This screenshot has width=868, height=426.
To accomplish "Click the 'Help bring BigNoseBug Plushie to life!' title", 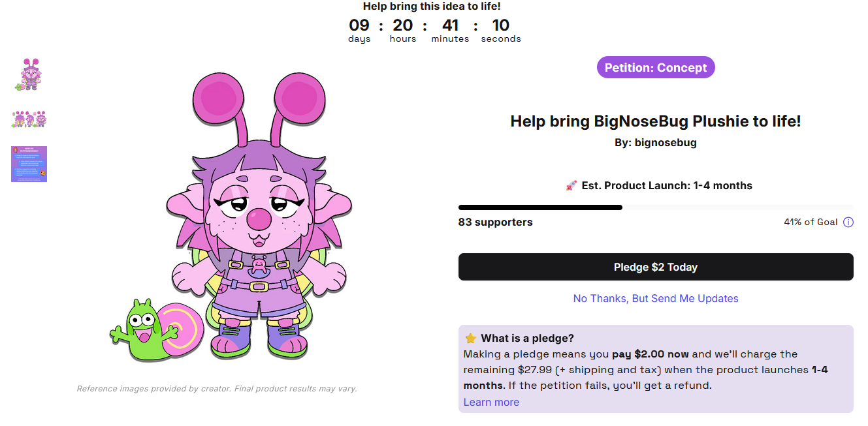I will tap(656, 121).
